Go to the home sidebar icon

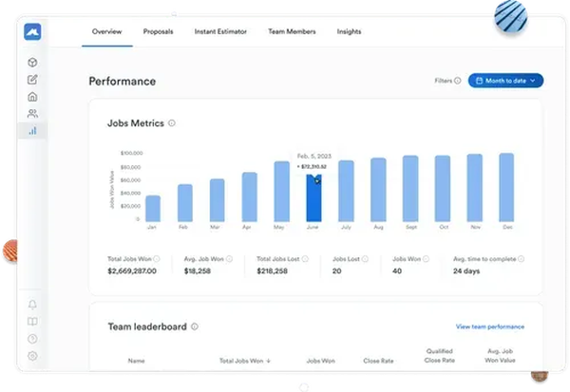click(x=33, y=97)
